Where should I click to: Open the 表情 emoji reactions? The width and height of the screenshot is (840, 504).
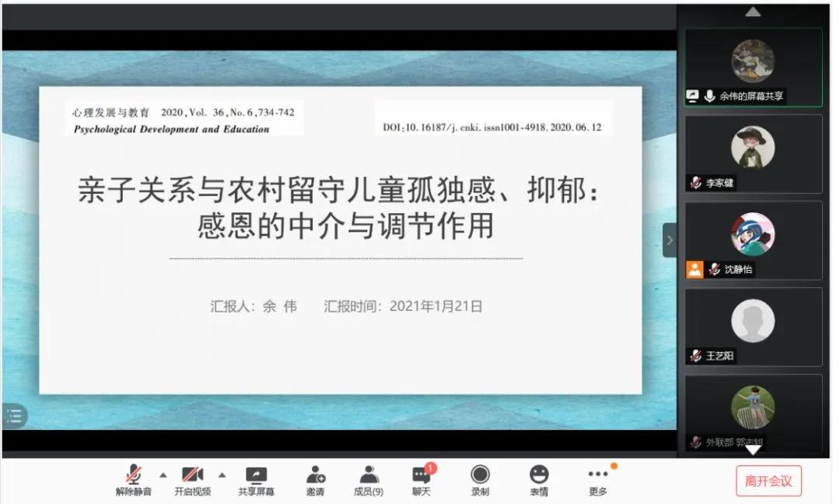[539, 480]
